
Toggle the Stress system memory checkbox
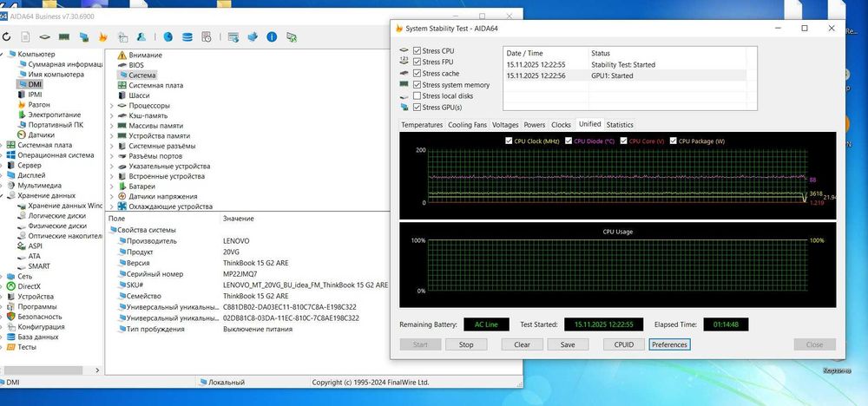coord(417,85)
